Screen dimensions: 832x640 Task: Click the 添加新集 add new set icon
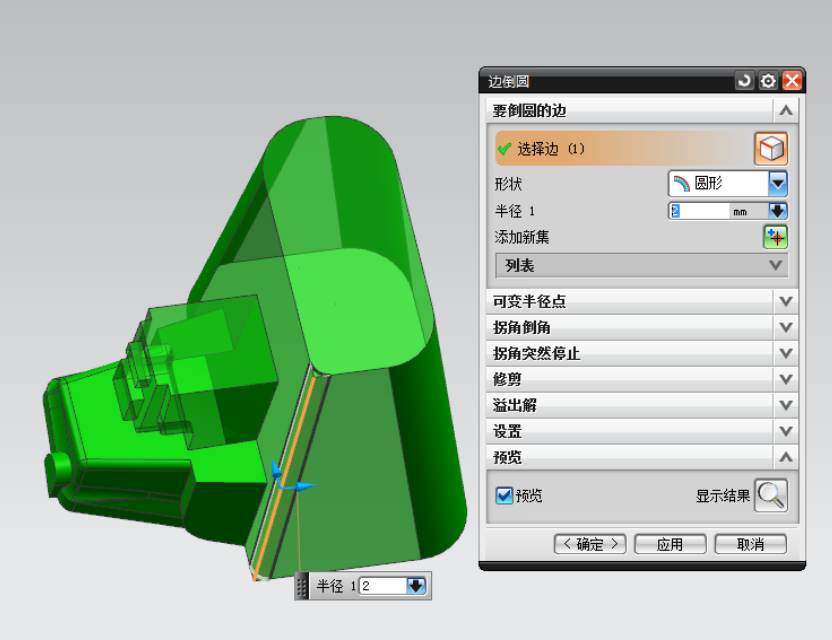(x=775, y=237)
